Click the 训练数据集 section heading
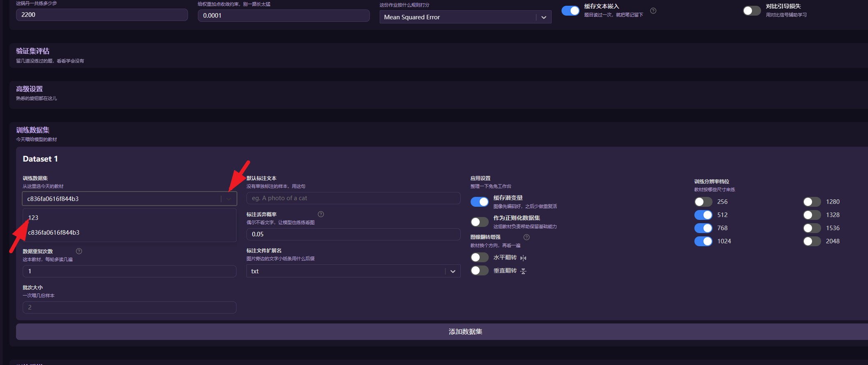 [x=32, y=130]
